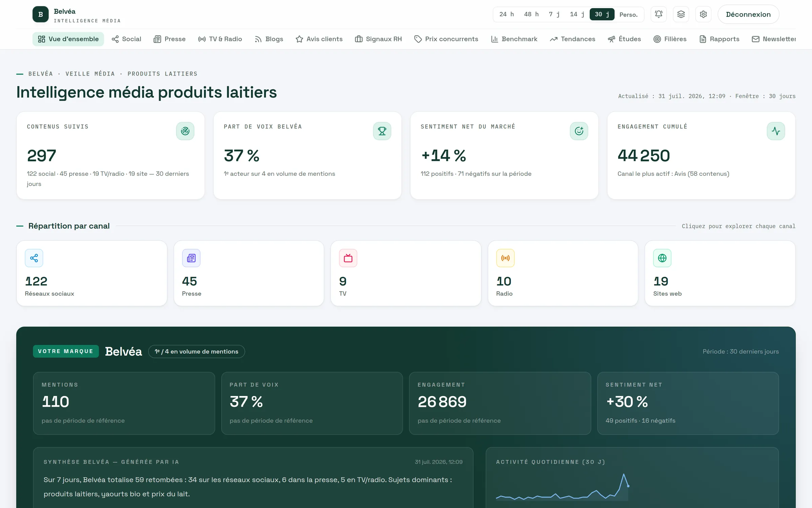Screen dimensions: 812x508
Task: Open the Réseaux sociaux channel card
Action: pyautogui.click(x=92, y=273)
